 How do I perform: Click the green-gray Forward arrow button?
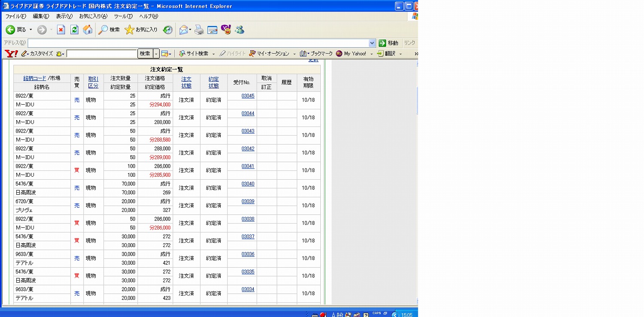pos(42,30)
